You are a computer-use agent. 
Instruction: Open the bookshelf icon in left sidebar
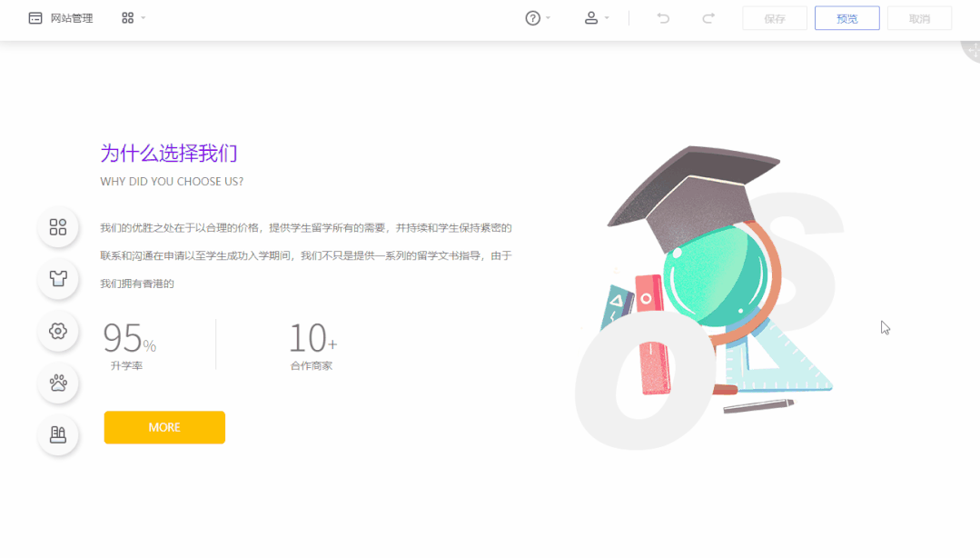click(x=58, y=435)
